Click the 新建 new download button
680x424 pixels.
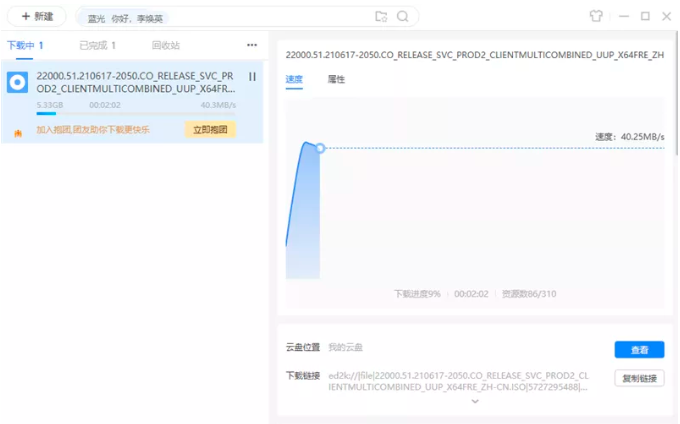pyautogui.click(x=37, y=17)
